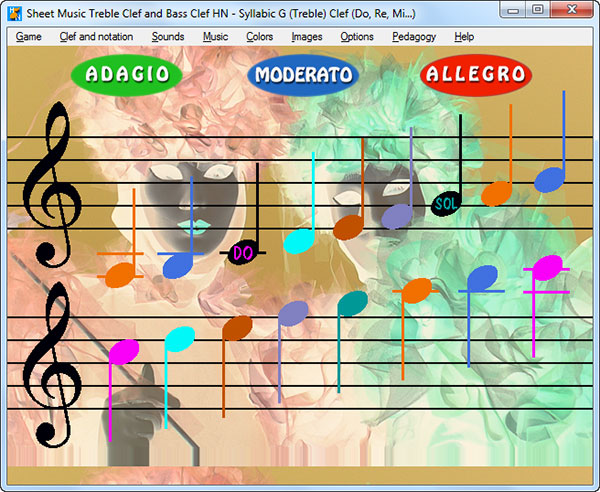The width and height of the screenshot is (600, 492).
Task: Click the application icon in title bar
Action: pos(15,13)
